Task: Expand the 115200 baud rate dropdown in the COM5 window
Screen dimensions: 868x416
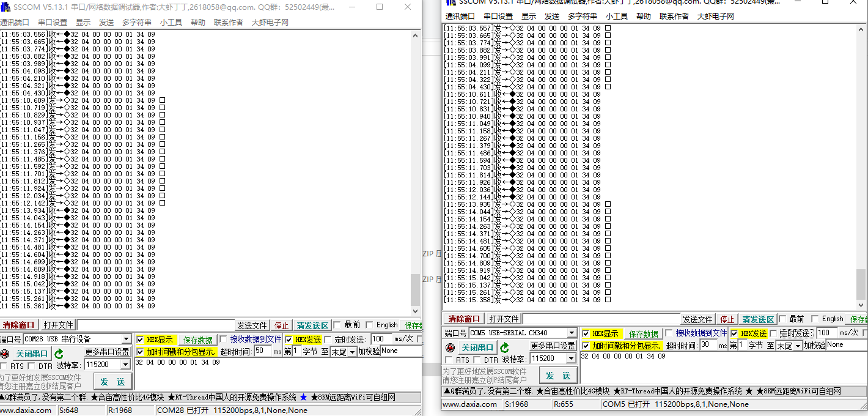Action: click(x=571, y=358)
